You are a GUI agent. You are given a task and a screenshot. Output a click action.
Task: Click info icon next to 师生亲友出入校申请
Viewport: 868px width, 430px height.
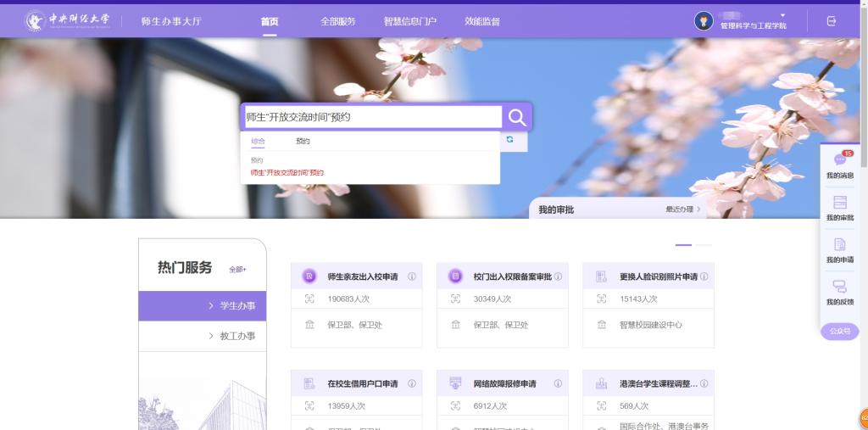click(412, 276)
